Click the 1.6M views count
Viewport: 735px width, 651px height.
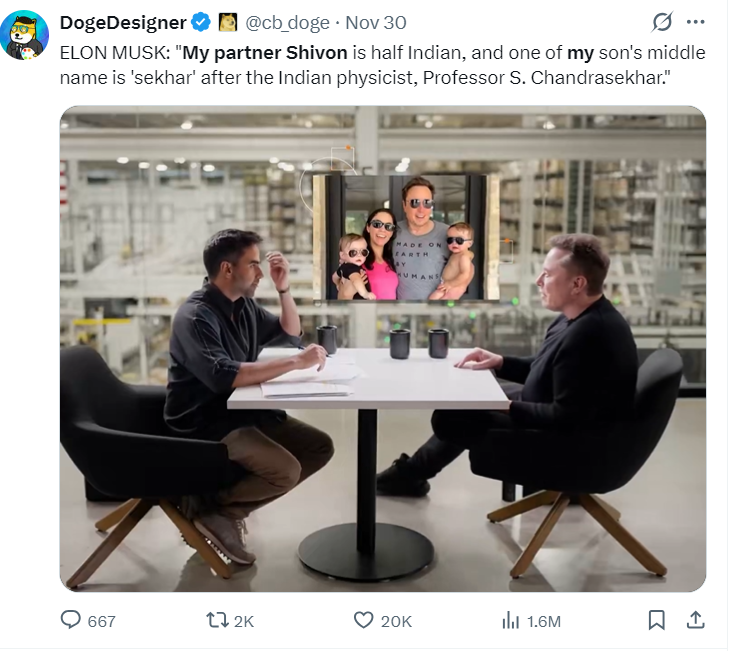(543, 621)
